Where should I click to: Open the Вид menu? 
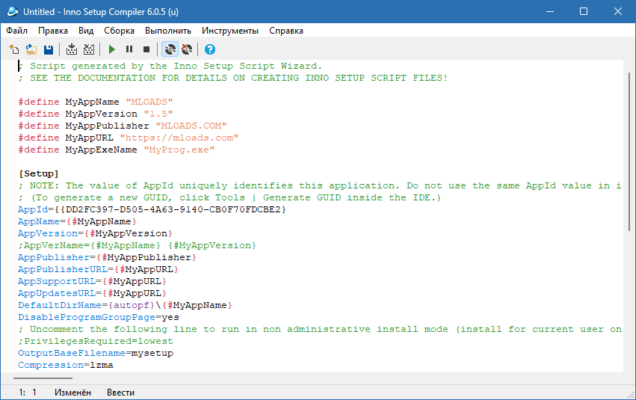[x=86, y=31]
